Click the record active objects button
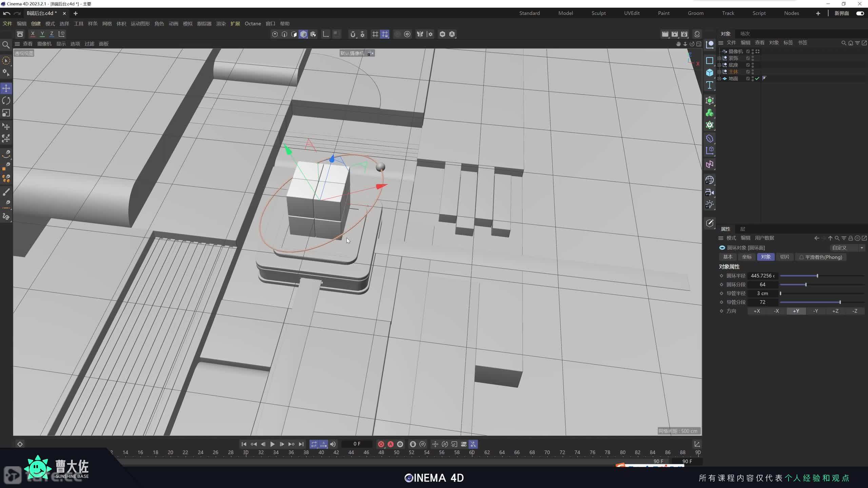 point(381,444)
